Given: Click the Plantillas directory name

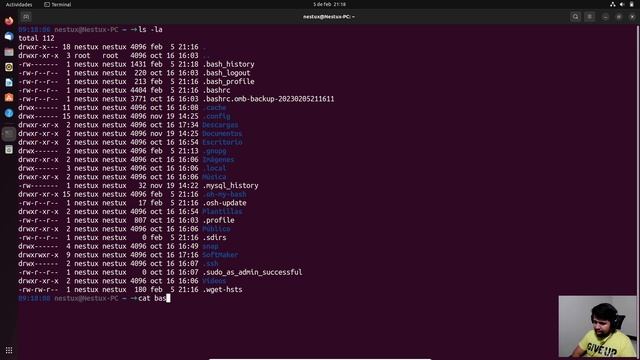Looking at the screenshot, I should click(222, 212).
